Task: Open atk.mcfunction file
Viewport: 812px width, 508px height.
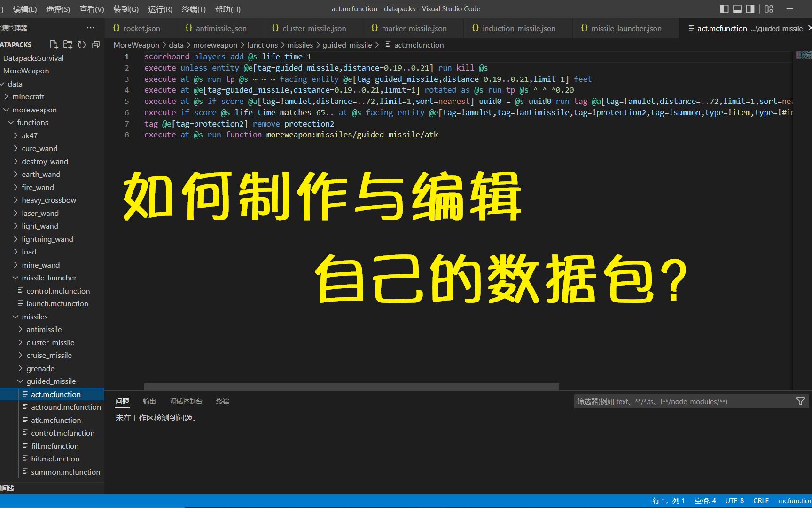Action: click(52, 420)
